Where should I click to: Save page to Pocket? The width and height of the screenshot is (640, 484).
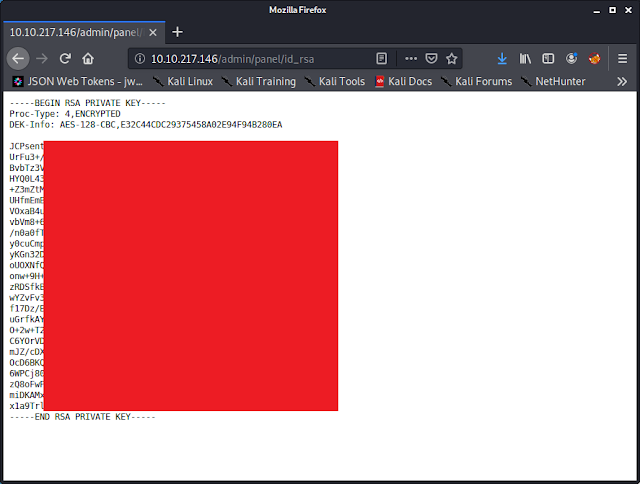[431, 59]
